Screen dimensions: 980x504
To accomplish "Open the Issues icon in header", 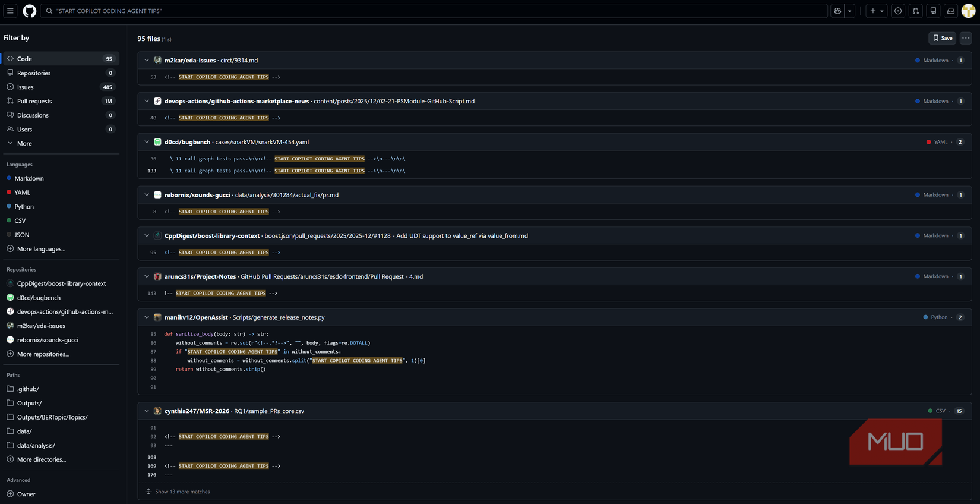I will (x=898, y=11).
